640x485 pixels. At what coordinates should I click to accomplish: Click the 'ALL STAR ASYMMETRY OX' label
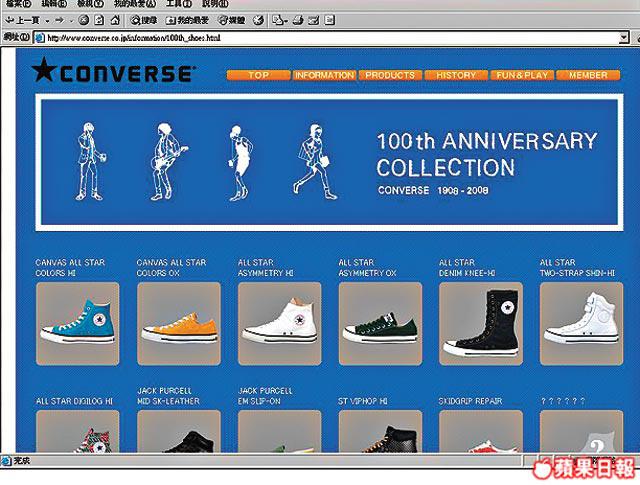point(367,267)
